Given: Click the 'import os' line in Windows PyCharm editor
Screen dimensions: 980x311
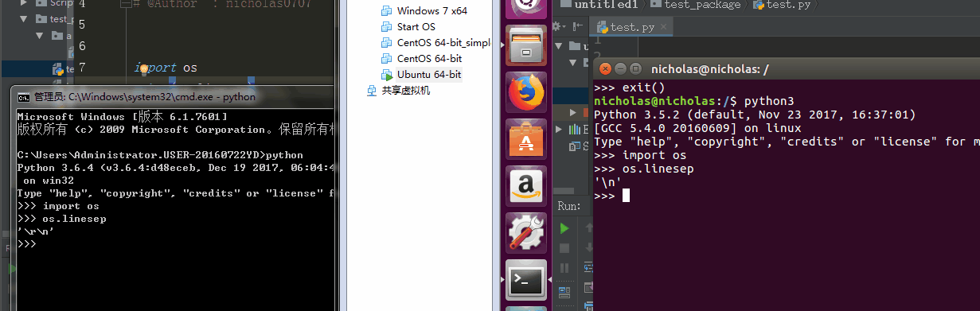Looking at the screenshot, I should [x=166, y=68].
